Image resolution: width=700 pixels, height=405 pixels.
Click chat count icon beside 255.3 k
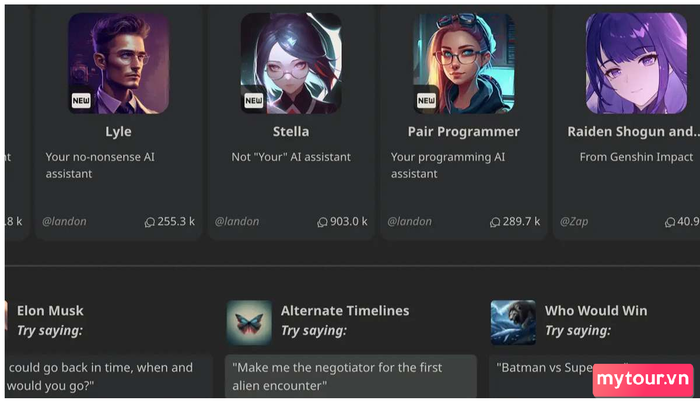point(150,222)
